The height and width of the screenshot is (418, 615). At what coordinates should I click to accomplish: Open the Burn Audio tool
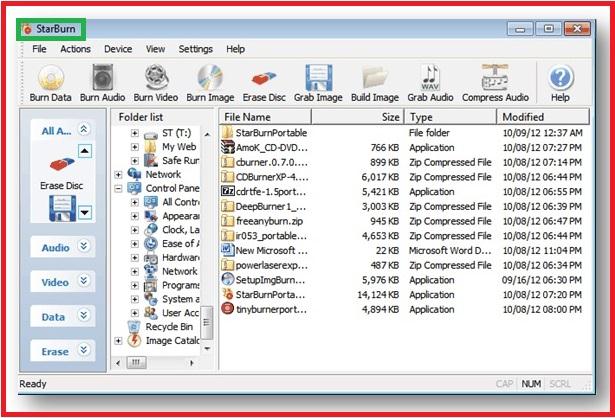[103, 78]
